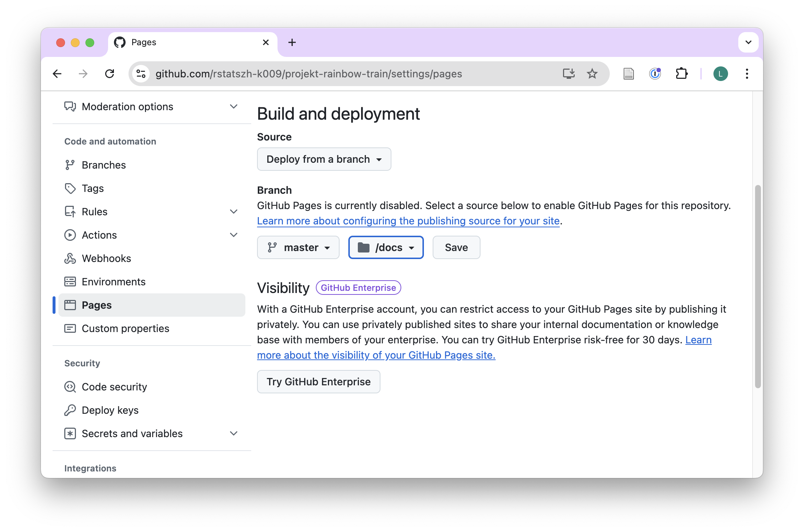Click the Tags label icon

(70, 188)
